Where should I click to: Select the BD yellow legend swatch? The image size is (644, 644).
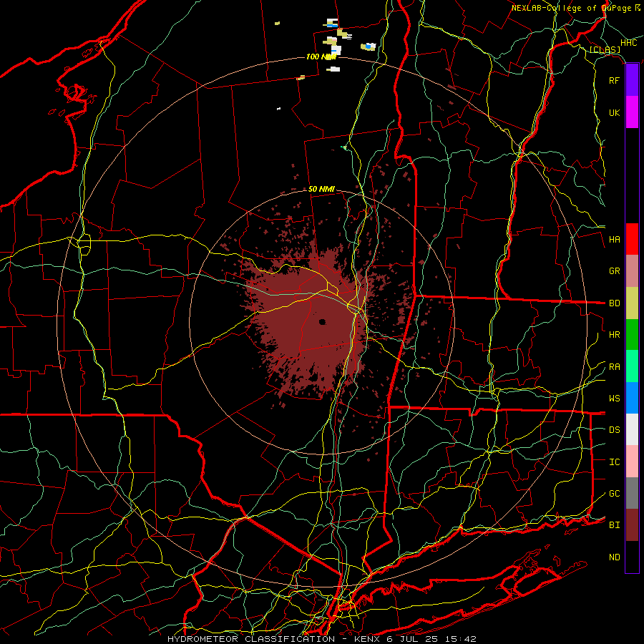coord(632,303)
